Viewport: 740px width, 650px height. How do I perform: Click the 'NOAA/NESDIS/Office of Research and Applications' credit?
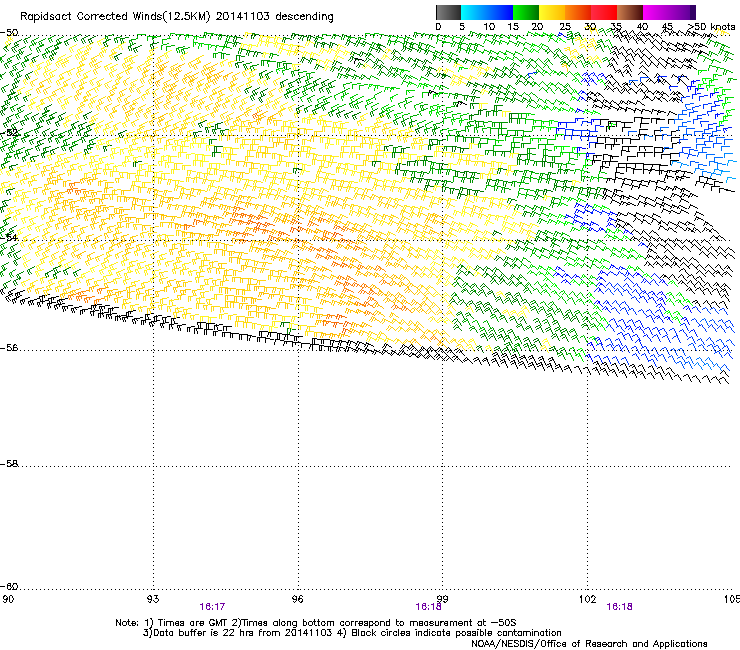[589, 644]
